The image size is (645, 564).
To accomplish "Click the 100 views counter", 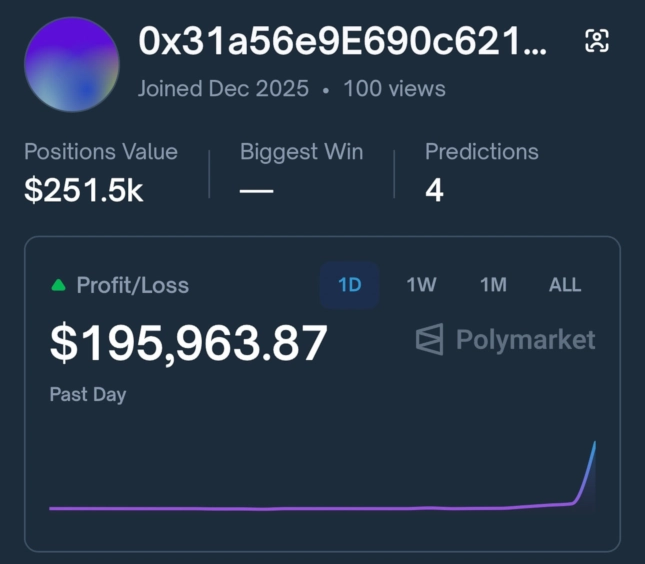I will tap(394, 88).
